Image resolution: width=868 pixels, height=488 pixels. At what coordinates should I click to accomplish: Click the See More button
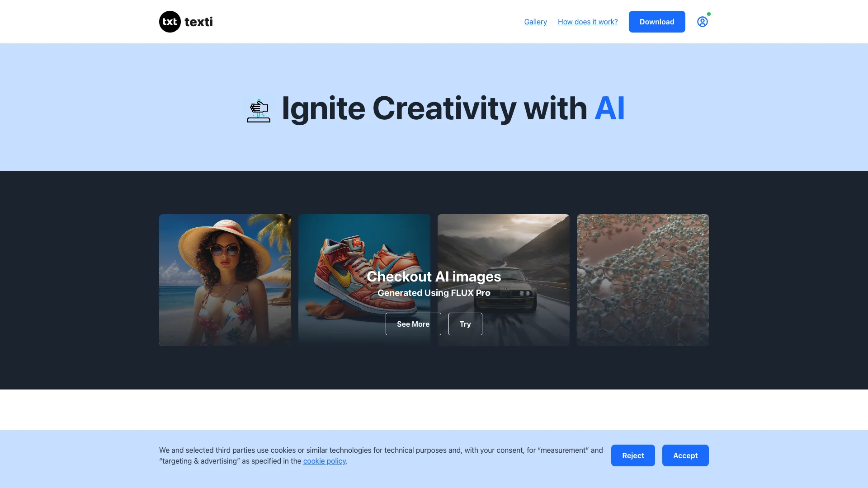tap(413, 324)
